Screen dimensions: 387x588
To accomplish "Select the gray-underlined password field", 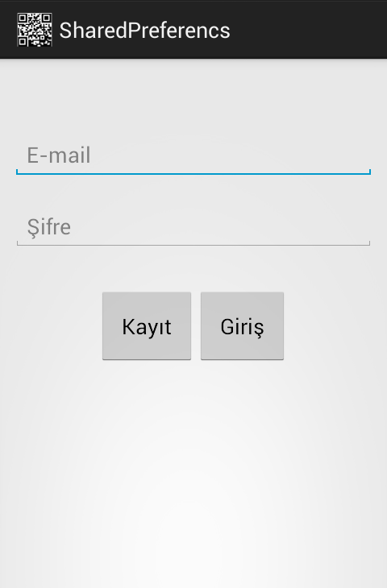I will click(x=193, y=227).
